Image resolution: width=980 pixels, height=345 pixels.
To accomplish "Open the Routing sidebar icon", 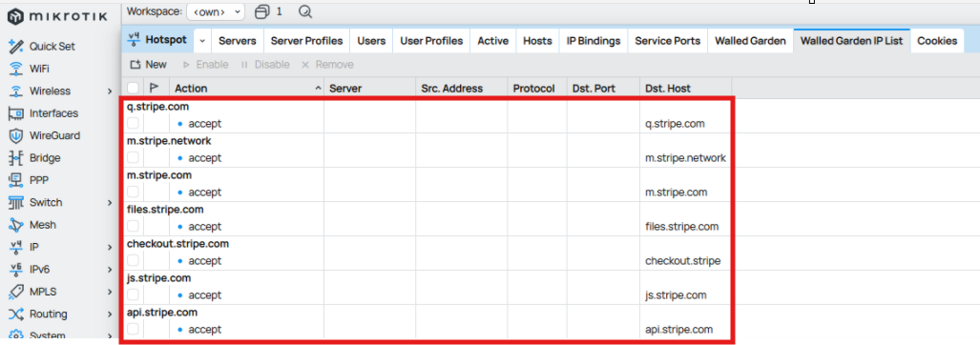I will (15, 314).
